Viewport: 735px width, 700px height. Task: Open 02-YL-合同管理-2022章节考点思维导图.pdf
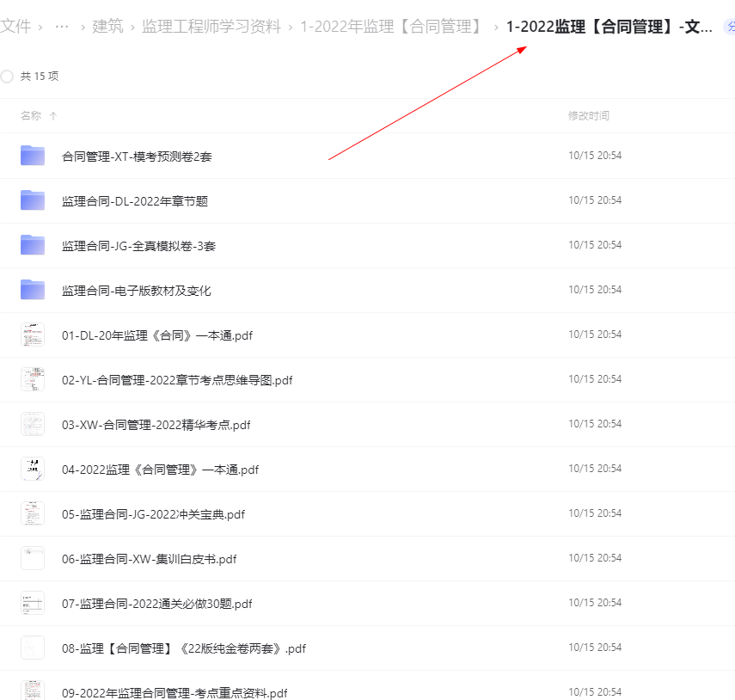(x=177, y=380)
